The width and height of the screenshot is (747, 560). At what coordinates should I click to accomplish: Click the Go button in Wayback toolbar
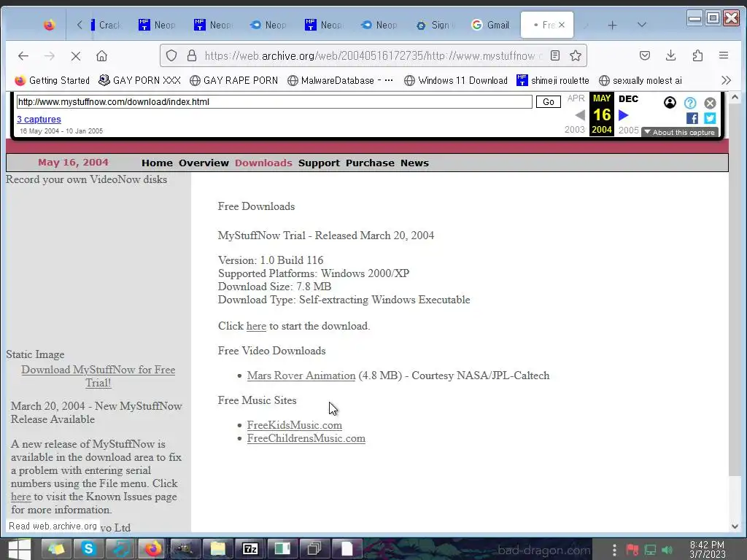pyautogui.click(x=549, y=102)
